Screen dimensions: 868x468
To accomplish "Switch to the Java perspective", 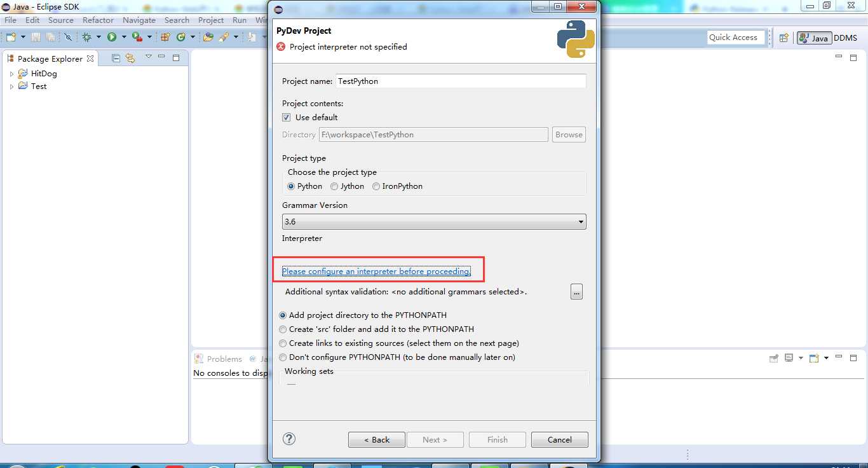I will [814, 38].
